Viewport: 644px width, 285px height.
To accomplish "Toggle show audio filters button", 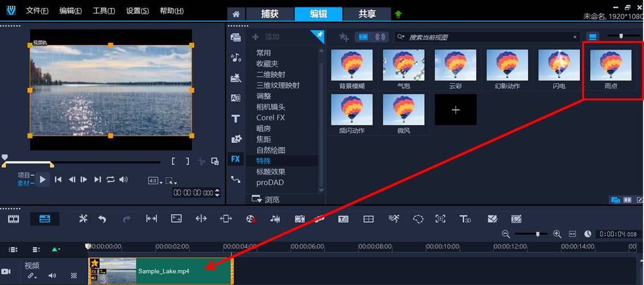I will [380, 37].
